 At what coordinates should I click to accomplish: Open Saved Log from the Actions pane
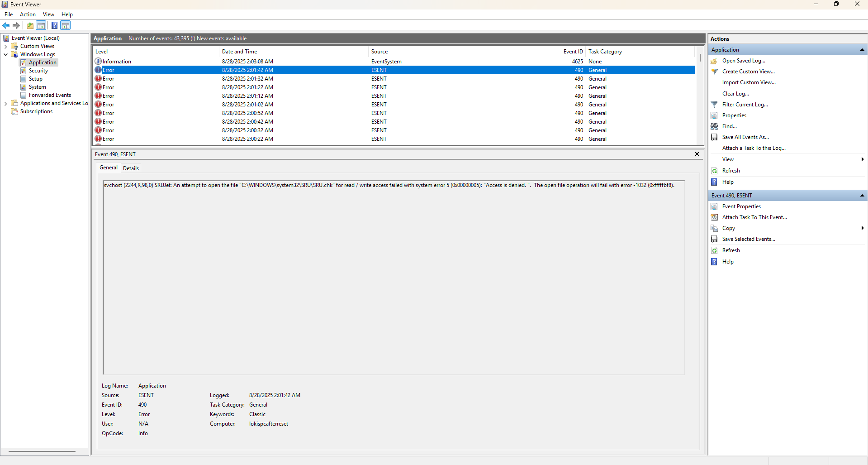tap(744, 60)
